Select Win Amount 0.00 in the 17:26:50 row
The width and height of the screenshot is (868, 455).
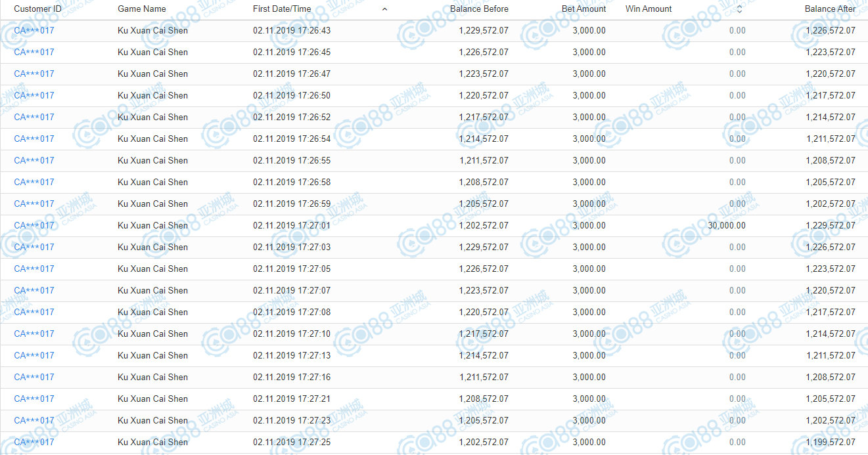(x=737, y=95)
